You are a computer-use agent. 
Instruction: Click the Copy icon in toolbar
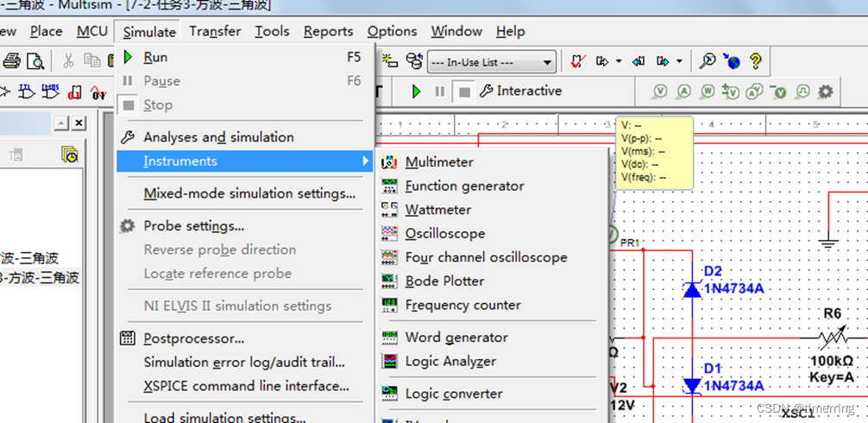click(91, 61)
